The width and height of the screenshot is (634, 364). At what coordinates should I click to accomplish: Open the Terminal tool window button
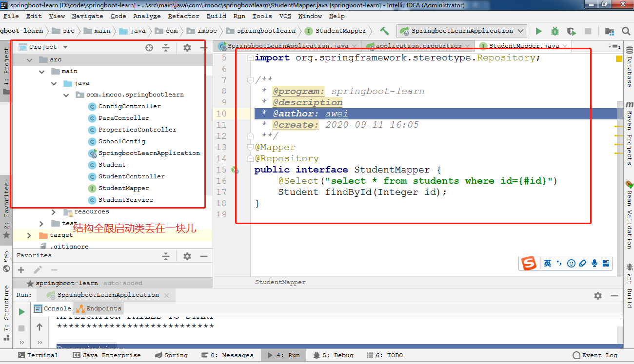[38, 355]
